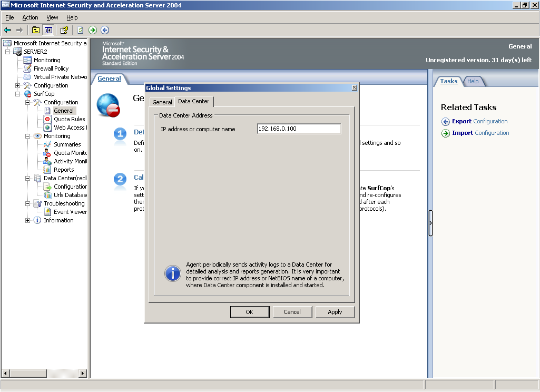
Task: Click Apply in Global Settings dialog
Action: (x=335, y=312)
